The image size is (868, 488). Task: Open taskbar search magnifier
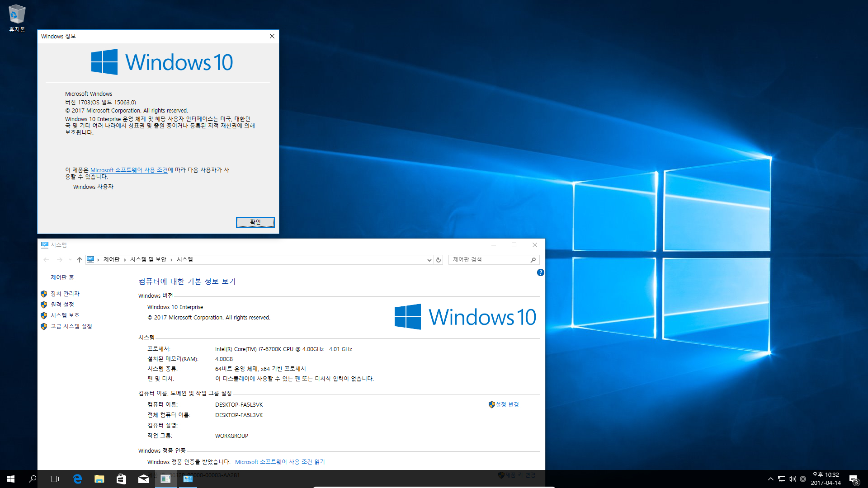click(x=33, y=479)
